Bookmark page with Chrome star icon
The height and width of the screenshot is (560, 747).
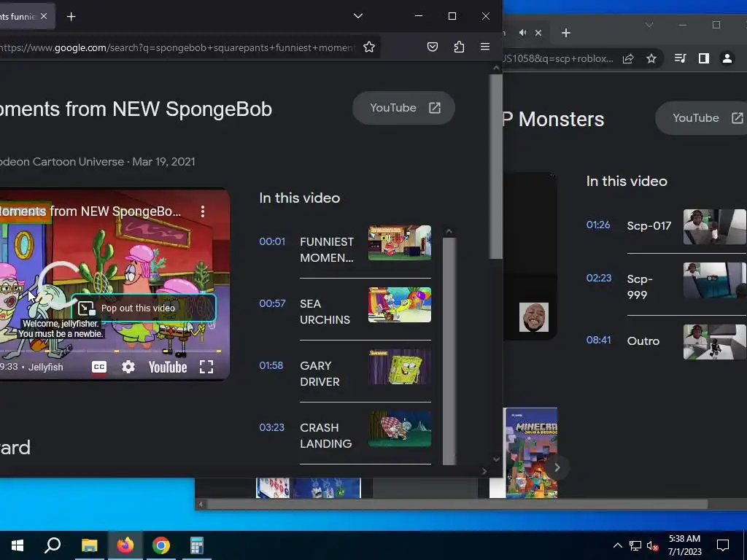click(x=651, y=58)
